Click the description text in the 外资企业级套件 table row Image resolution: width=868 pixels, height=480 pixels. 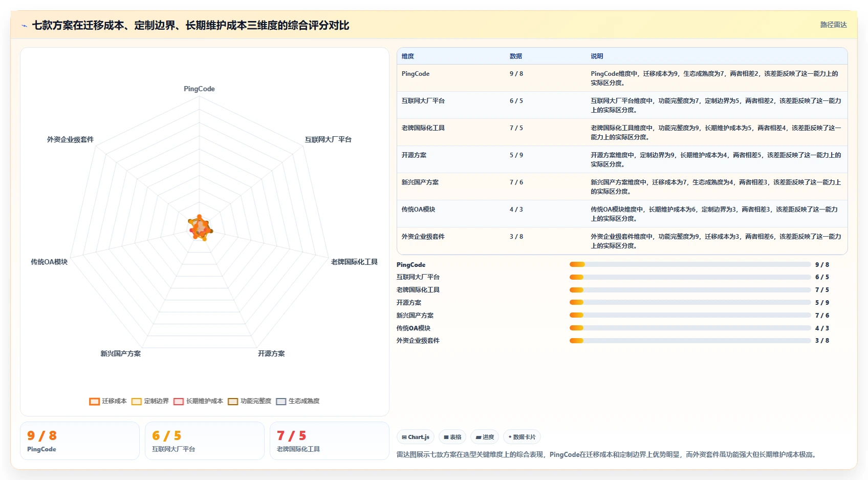716,241
